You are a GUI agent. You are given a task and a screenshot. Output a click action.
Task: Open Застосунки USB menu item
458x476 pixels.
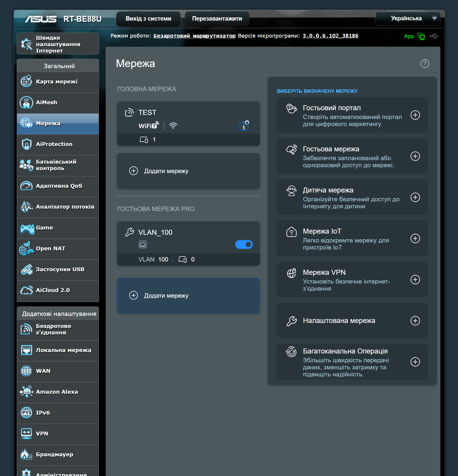pyautogui.click(x=58, y=270)
